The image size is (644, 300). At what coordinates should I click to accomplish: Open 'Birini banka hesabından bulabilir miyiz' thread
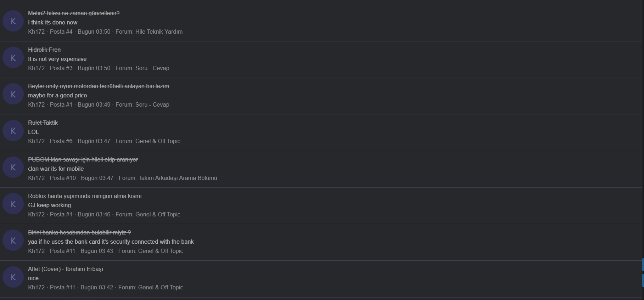(x=79, y=232)
